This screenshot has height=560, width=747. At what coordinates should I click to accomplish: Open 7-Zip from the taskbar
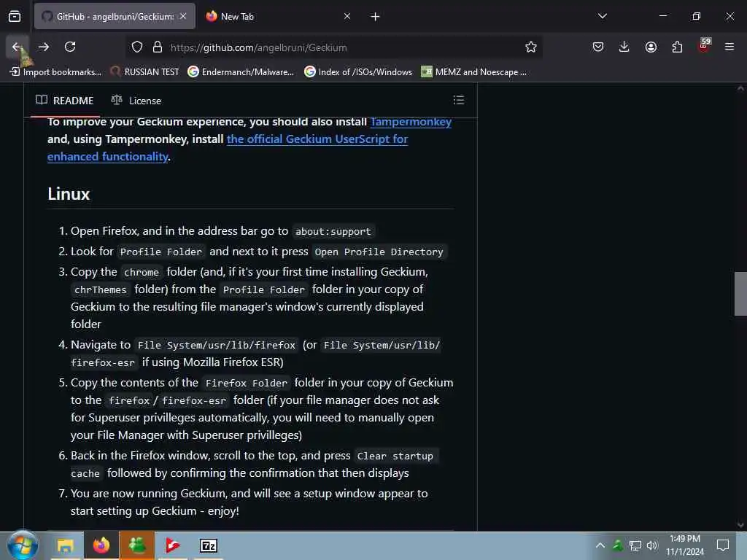(x=208, y=545)
